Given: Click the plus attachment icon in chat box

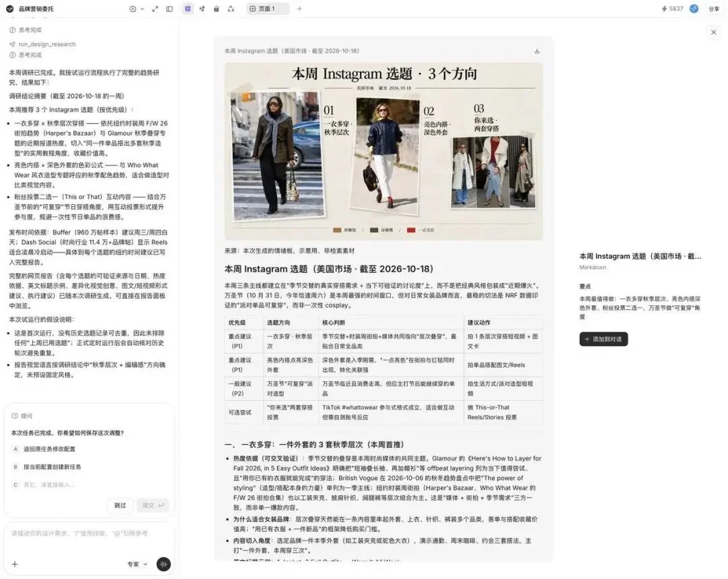Looking at the screenshot, I should [15, 564].
